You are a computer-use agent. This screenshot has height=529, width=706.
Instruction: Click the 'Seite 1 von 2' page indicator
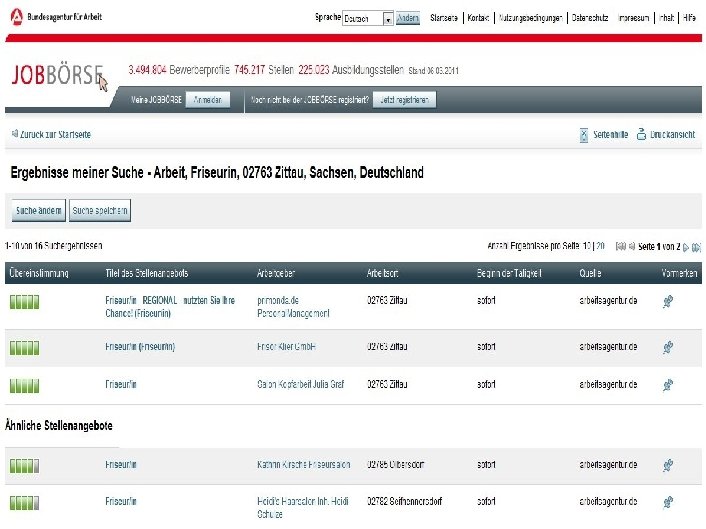point(659,246)
